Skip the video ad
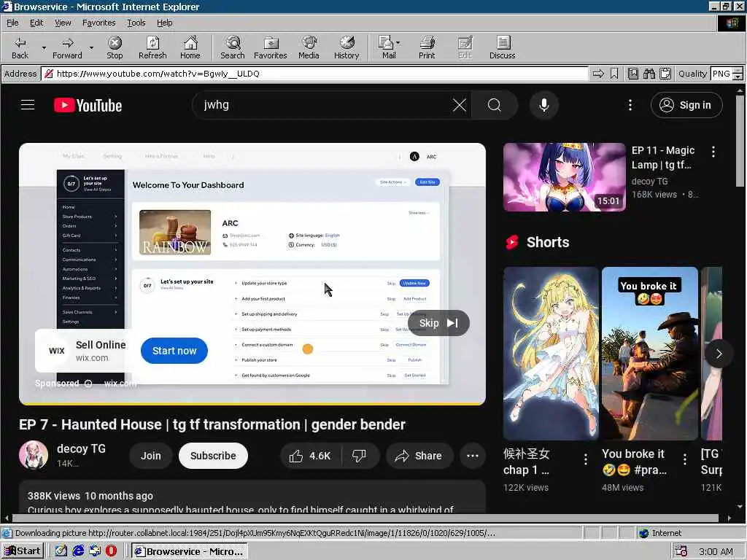 (438, 323)
